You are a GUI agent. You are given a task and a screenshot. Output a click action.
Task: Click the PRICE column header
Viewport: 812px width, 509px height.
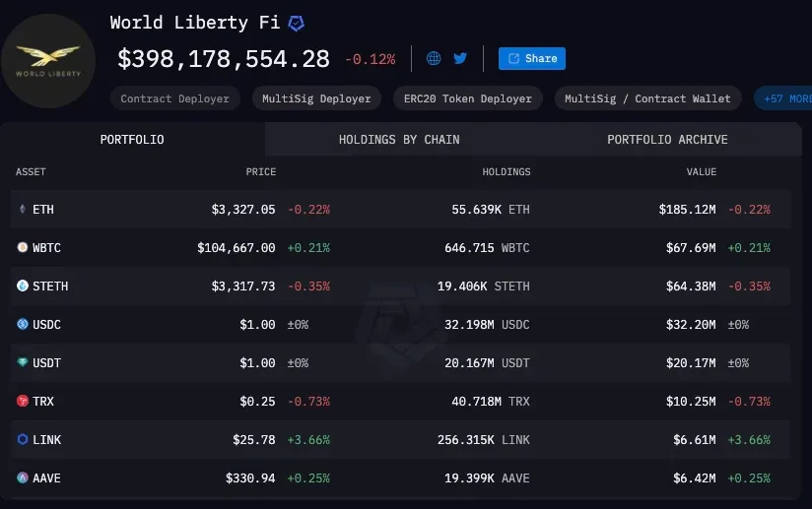[261, 171]
